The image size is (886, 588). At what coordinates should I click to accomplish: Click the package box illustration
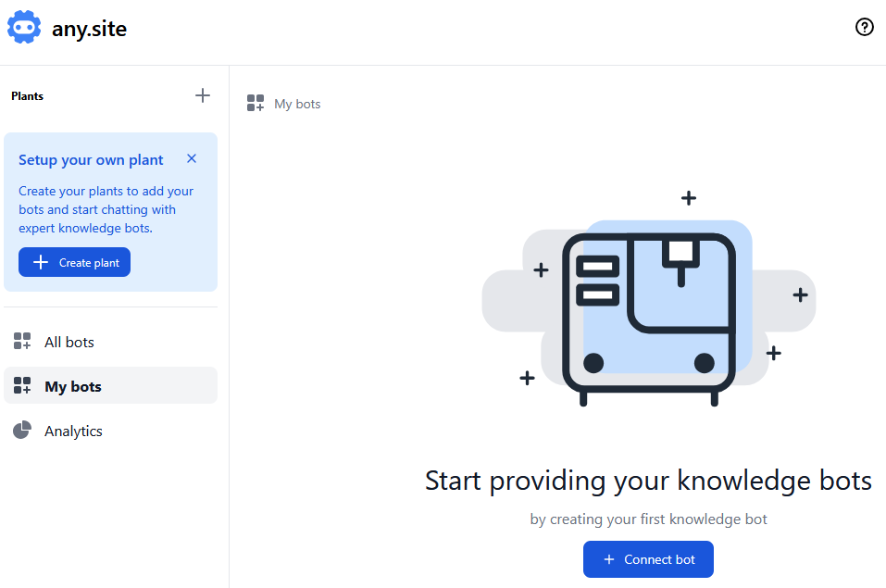click(648, 310)
